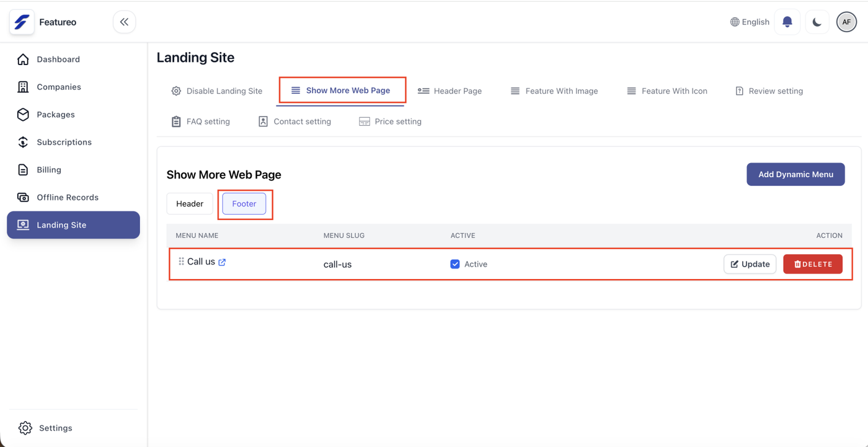The height and width of the screenshot is (447, 868).
Task: Switch to the Header menu tab
Action: (190, 204)
